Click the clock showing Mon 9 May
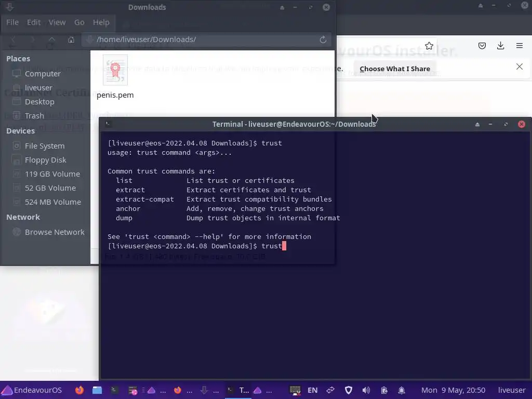The image size is (532, 399). point(453,391)
